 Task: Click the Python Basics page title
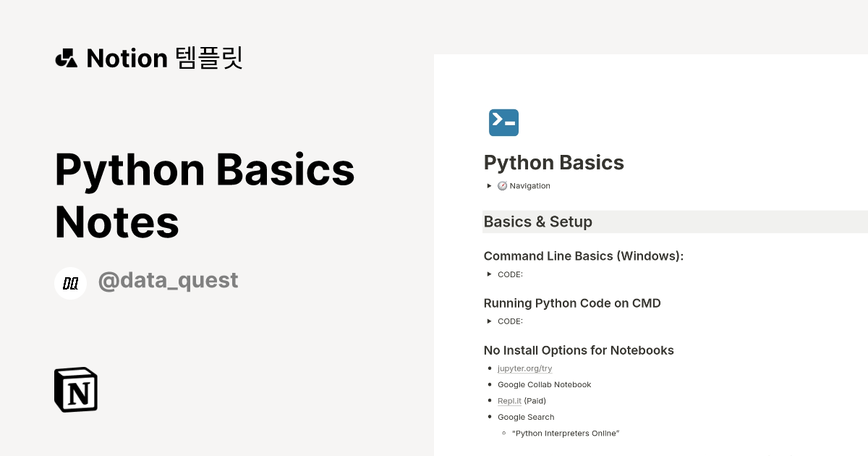[553, 162]
